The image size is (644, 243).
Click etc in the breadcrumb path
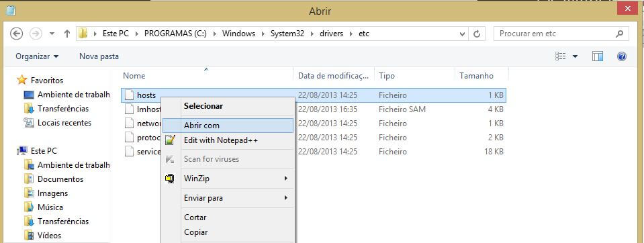click(364, 34)
